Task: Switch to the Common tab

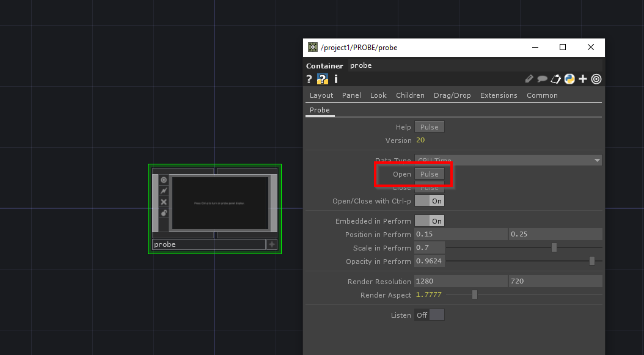Action: coord(542,95)
